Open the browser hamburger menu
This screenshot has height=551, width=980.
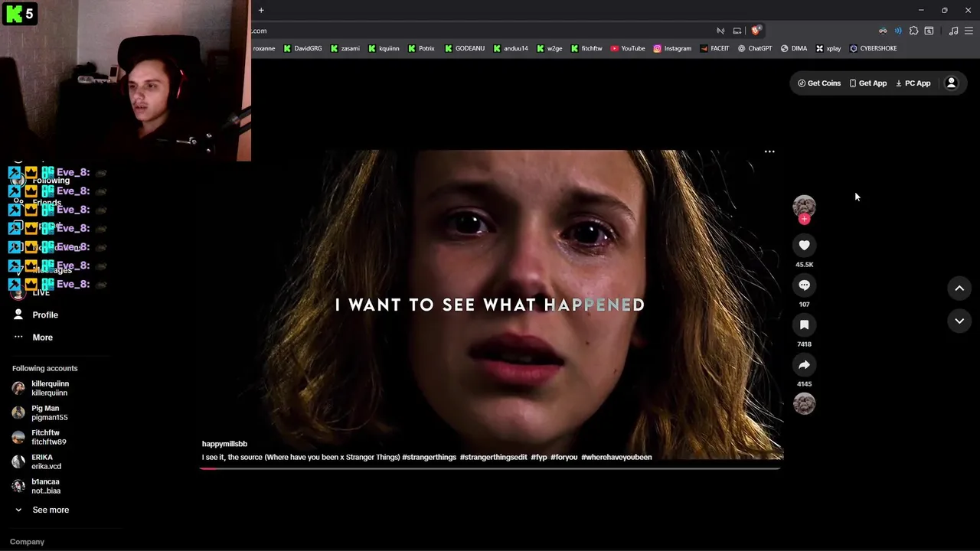click(969, 31)
